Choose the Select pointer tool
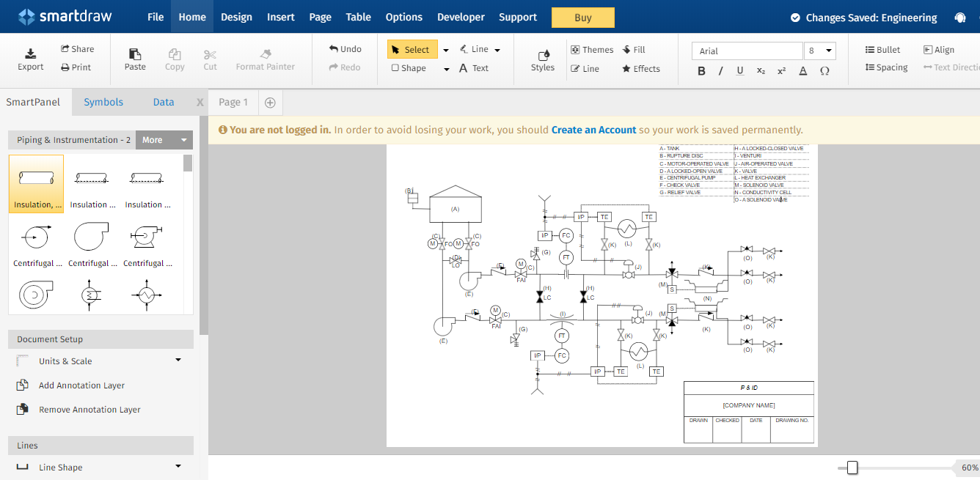The image size is (980, 480). (412, 49)
